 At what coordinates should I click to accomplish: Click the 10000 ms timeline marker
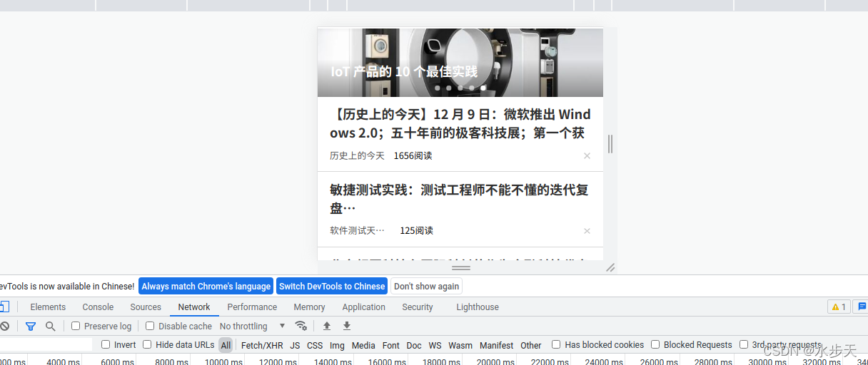coord(225,361)
